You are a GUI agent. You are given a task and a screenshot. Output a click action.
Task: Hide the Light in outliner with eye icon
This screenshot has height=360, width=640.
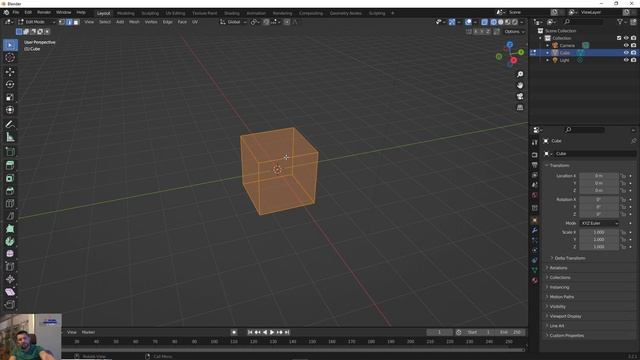(626, 60)
